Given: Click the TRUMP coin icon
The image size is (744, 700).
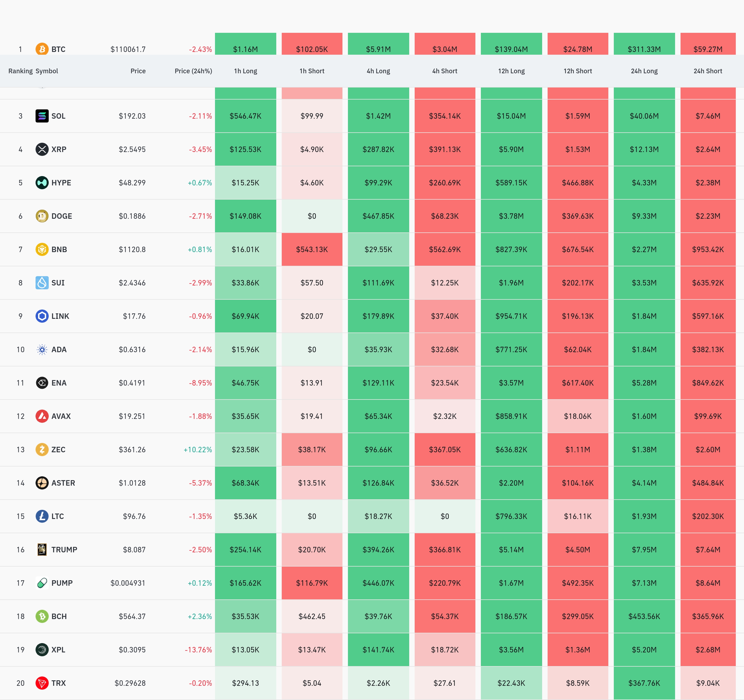Looking at the screenshot, I should coord(42,550).
